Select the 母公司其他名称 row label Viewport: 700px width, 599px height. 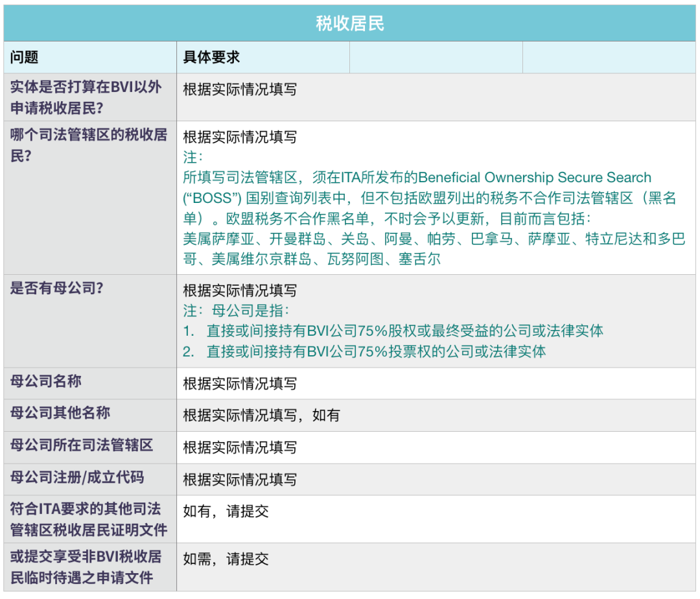click(60, 413)
